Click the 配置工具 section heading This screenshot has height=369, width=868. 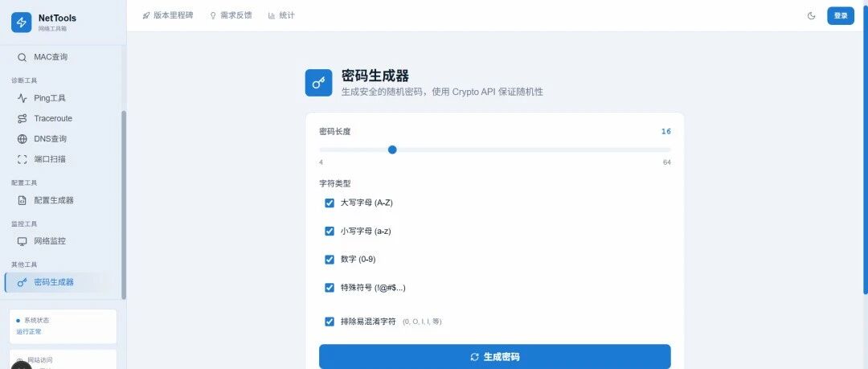(x=24, y=182)
